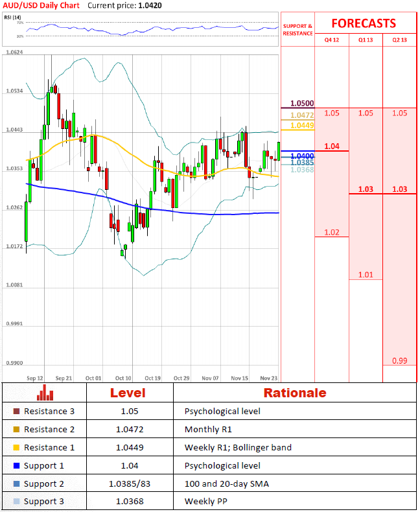Click the Sep 12 date axis label
This screenshot has height=512, width=420.
click(34, 378)
